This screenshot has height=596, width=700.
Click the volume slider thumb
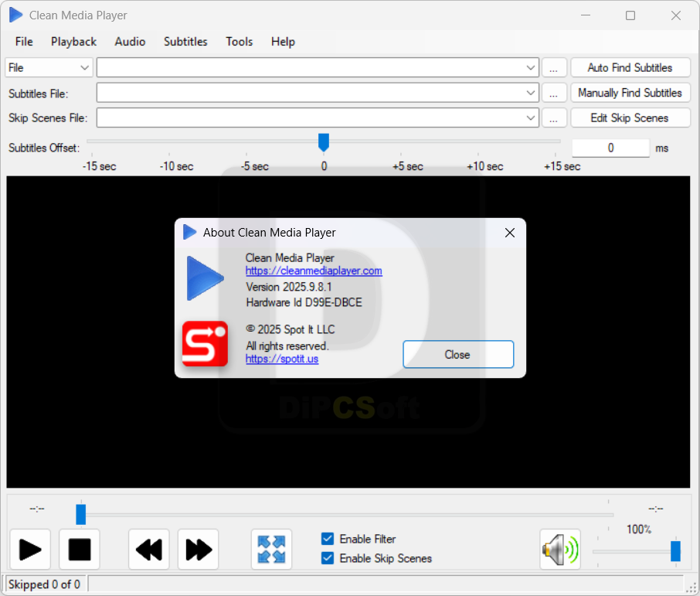tap(675, 551)
